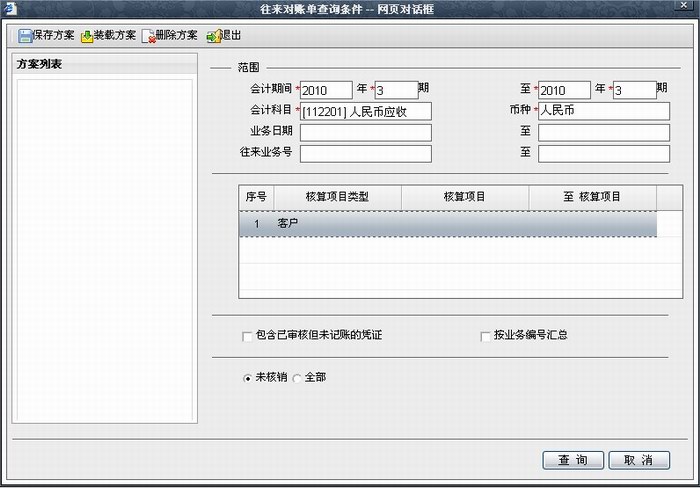This screenshot has width=700, height=488.
Task: Click the ending period number field
Action: pyautogui.click(x=635, y=90)
